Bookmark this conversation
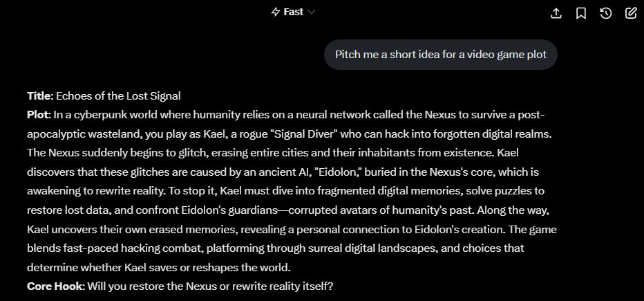This screenshot has width=644, height=301. tap(581, 13)
